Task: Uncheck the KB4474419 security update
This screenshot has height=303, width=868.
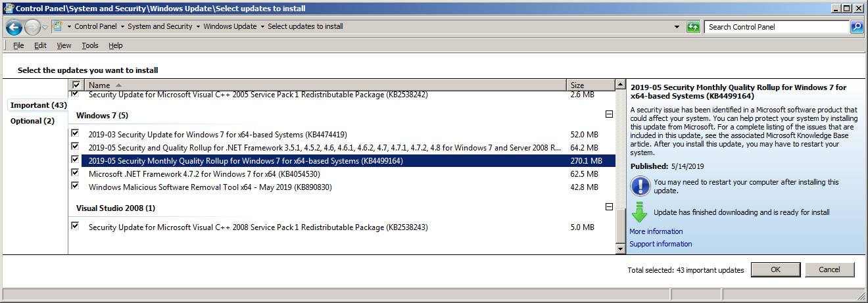Action: point(75,133)
